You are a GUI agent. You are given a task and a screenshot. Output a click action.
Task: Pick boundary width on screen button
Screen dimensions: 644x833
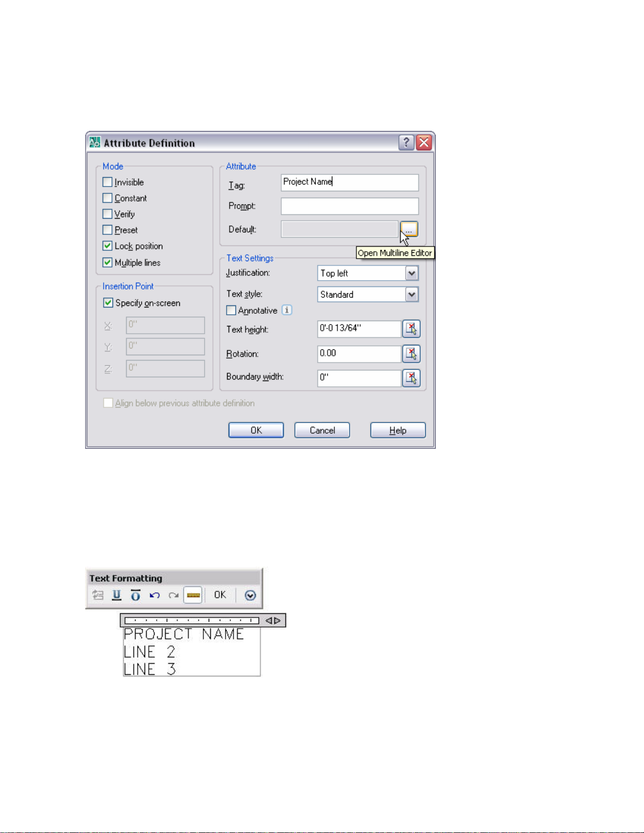pos(411,378)
